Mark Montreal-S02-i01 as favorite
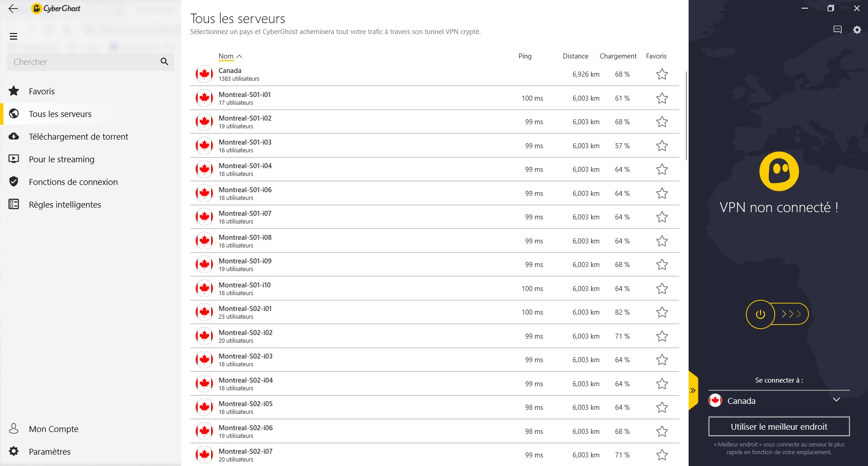This screenshot has height=466, width=868. coord(662,312)
